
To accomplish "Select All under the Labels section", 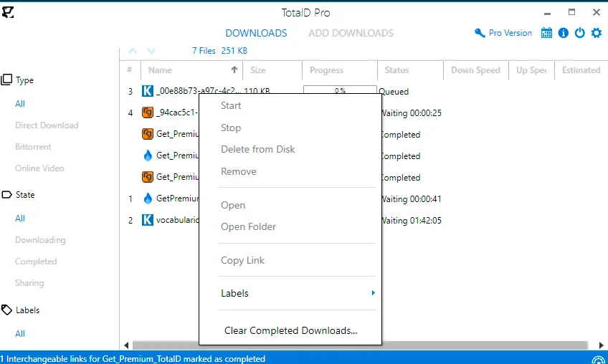I will point(20,333).
